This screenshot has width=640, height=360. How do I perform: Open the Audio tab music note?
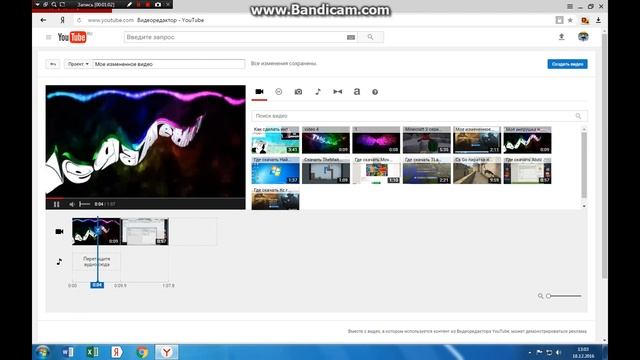click(318, 91)
